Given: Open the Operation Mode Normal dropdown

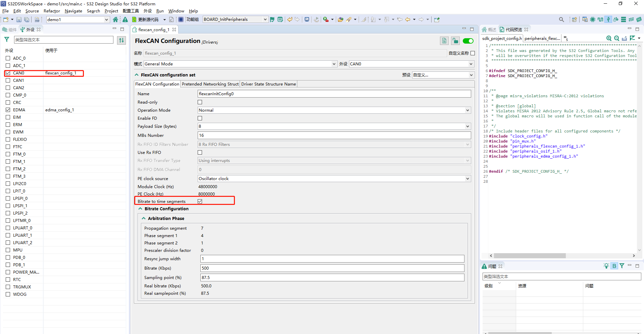Looking at the screenshot, I should pyautogui.click(x=334, y=110).
